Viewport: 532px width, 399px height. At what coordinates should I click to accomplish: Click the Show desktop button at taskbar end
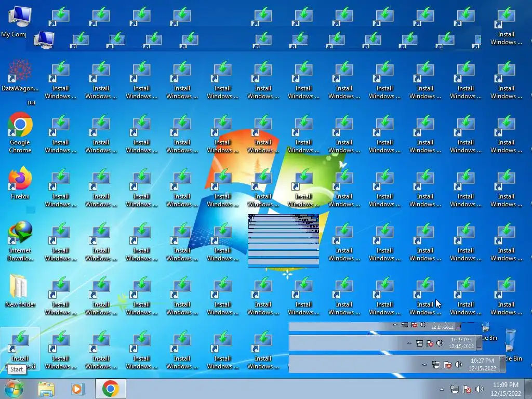pyautogui.click(x=528, y=389)
